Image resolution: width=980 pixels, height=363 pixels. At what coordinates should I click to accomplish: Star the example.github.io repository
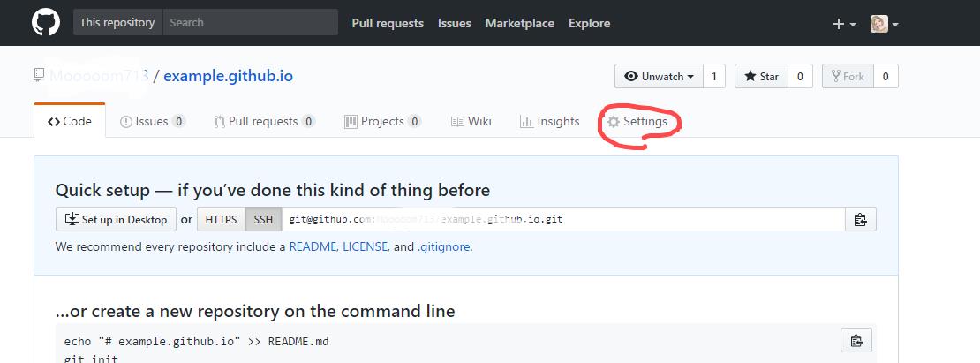point(760,77)
